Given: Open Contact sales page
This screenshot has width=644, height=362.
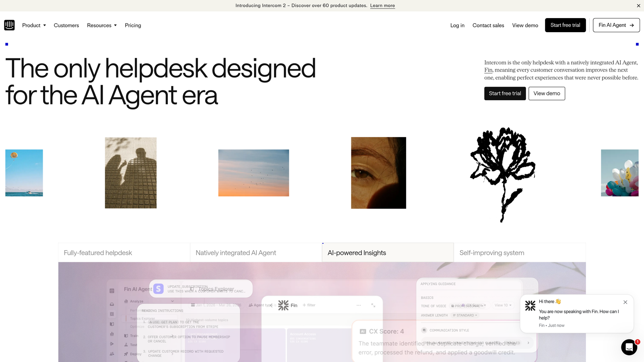Looking at the screenshot, I should click(x=488, y=25).
